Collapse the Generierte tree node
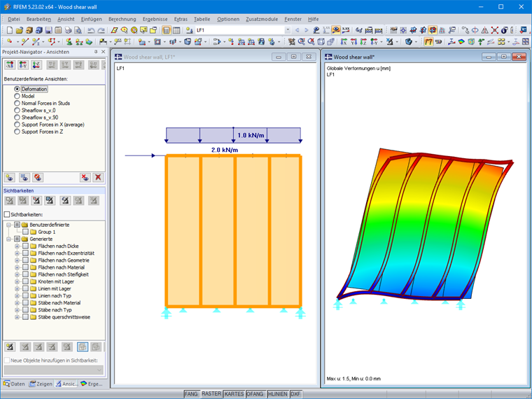This screenshot has width=532, height=399. tap(9, 239)
